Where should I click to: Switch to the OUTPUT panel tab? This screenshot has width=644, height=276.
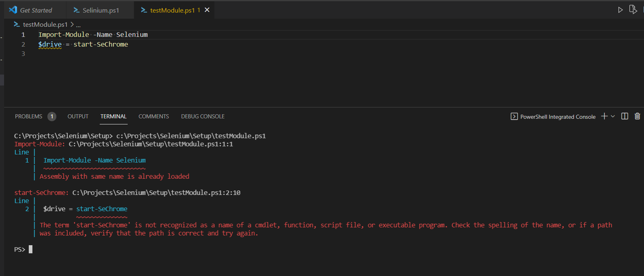78,116
